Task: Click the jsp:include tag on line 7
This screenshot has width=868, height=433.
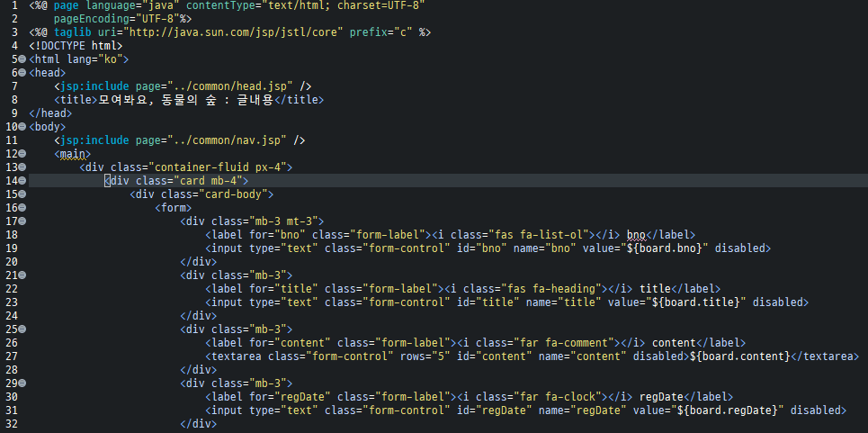Action: click(x=94, y=86)
